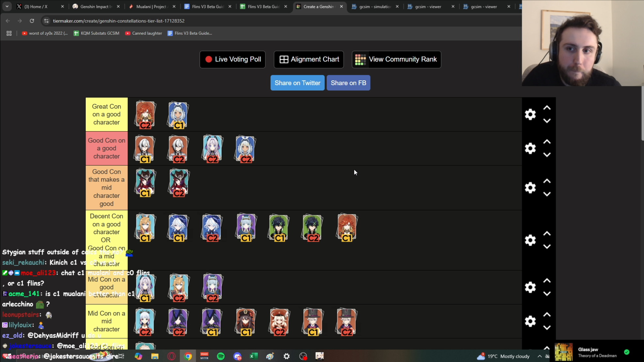Open Chrome from the taskbar
This screenshot has width=644, height=362.
[188, 356]
